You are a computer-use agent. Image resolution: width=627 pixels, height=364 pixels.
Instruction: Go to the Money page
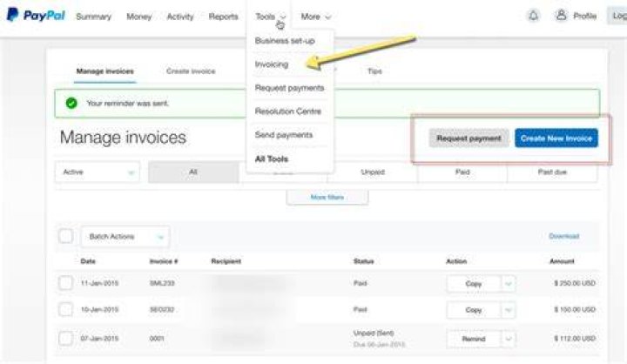click(139, 17)
